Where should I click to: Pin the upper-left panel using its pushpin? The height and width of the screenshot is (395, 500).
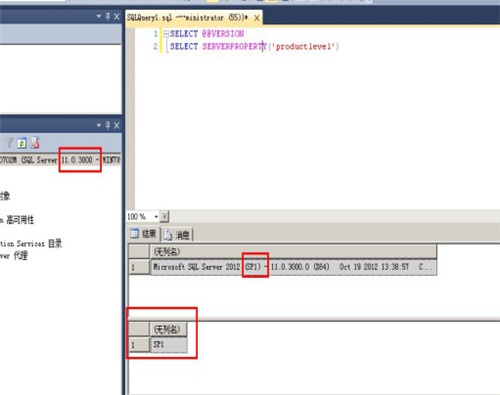point(108,16)
